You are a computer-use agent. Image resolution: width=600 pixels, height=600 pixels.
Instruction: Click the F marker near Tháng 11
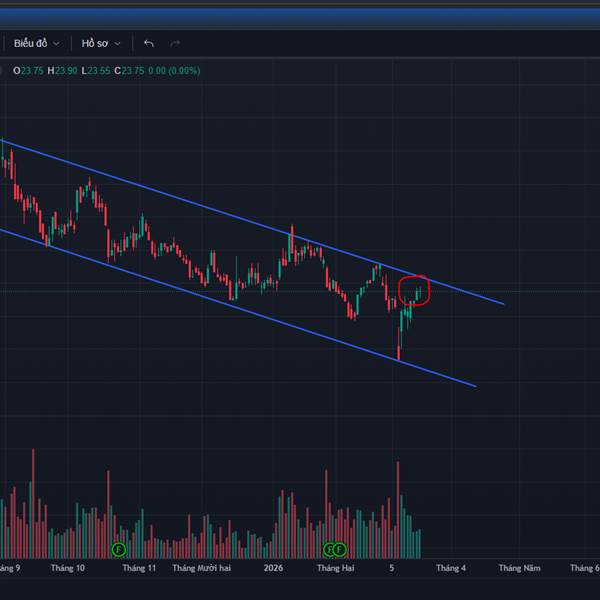click(118, 549)
